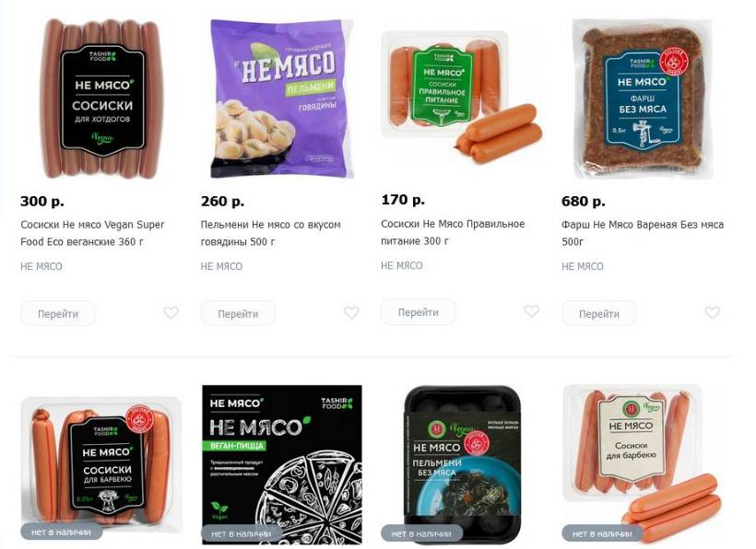This screenshot has width=756, height=549.
Task: Add Правильное питание sausages to wishlist heart
Action: pos(532,311)
